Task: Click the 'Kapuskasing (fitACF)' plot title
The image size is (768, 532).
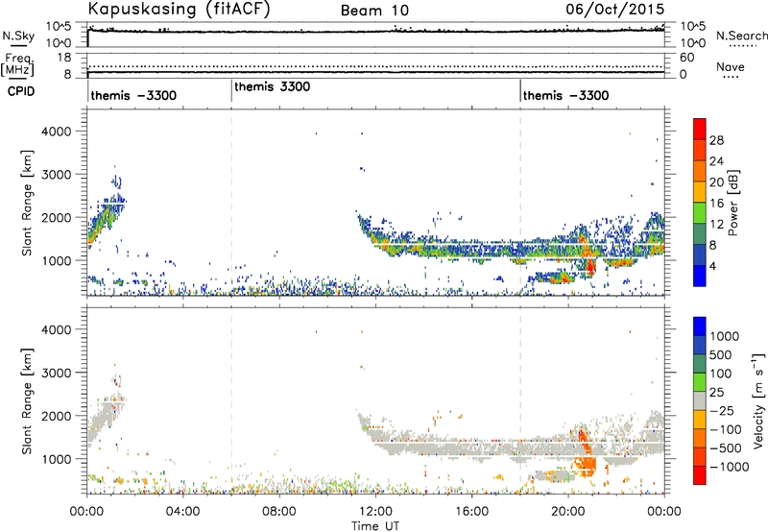Action: pyautogui.click(x=179, y=9)
